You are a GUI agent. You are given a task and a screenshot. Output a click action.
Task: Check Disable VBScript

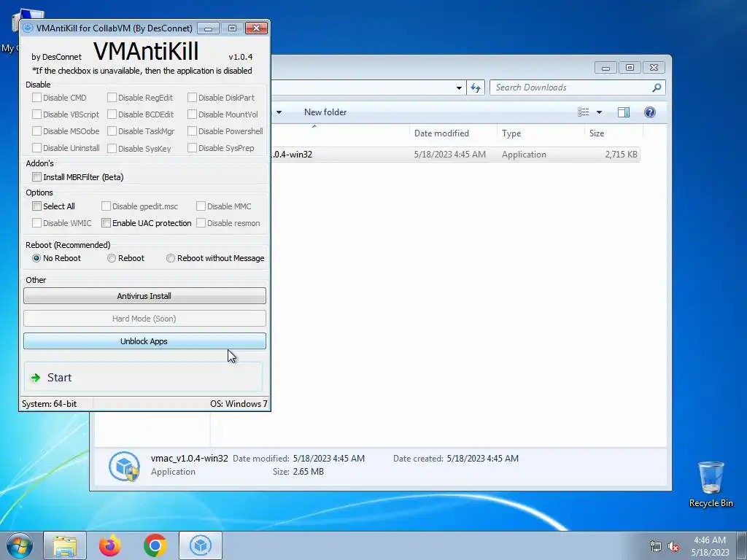click(36, 114)
